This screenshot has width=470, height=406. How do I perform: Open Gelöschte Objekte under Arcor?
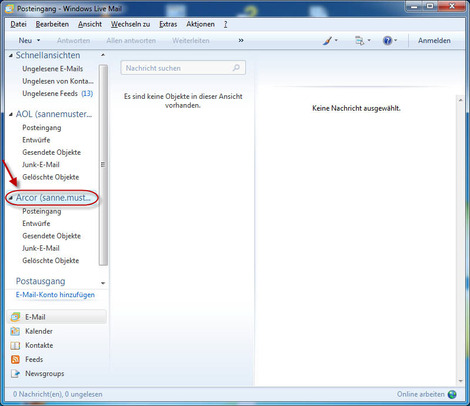(x=51, y=261)
